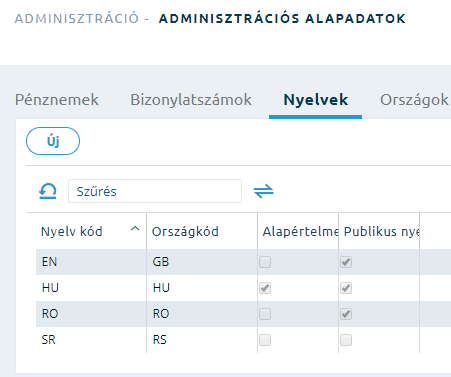Toggle Publikus checkbox for SR row
Image resolution: width=451 pixels, height=377 pixels.
tap(346, 340)
